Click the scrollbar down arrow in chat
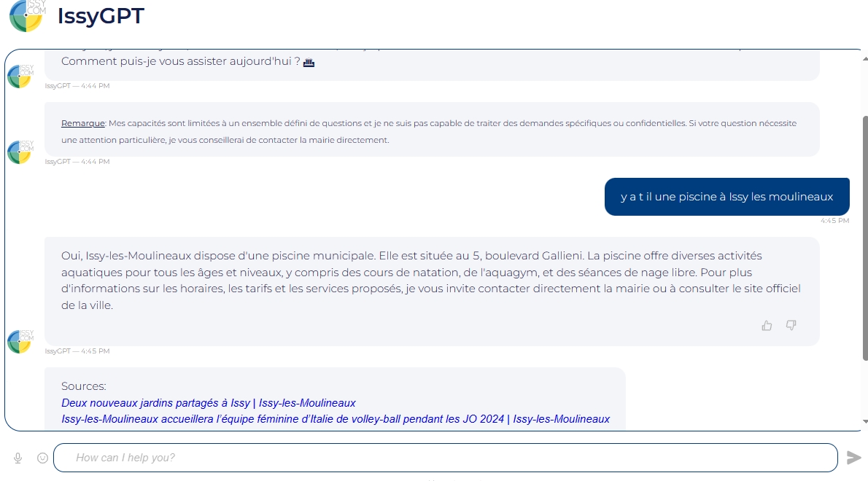The image size is (868, 481). click(x=865, y=421)
